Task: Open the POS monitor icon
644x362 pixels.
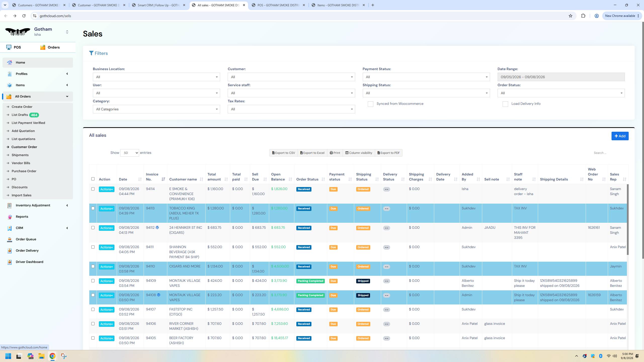Action: pyautogui.click(x=9, y=47)
